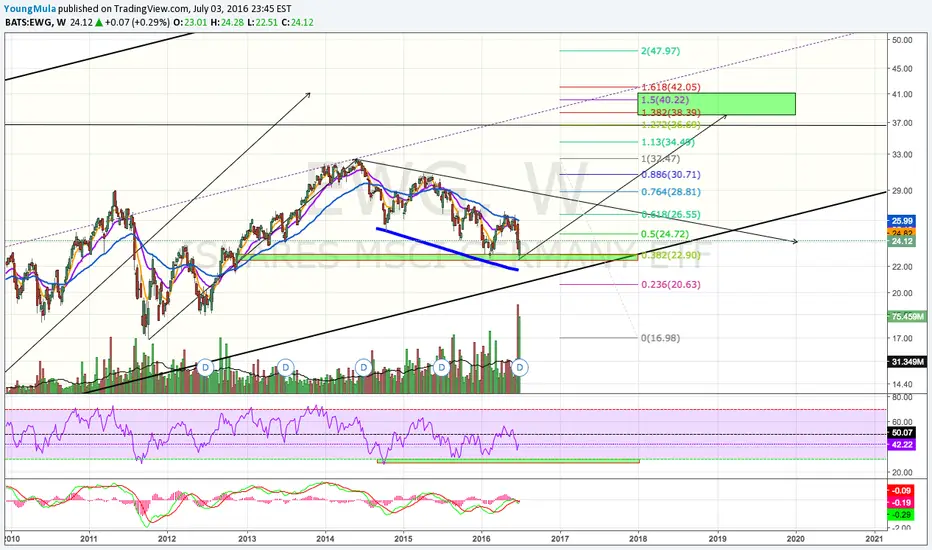Click the low price L:22.51 in header

coord(262,23)
